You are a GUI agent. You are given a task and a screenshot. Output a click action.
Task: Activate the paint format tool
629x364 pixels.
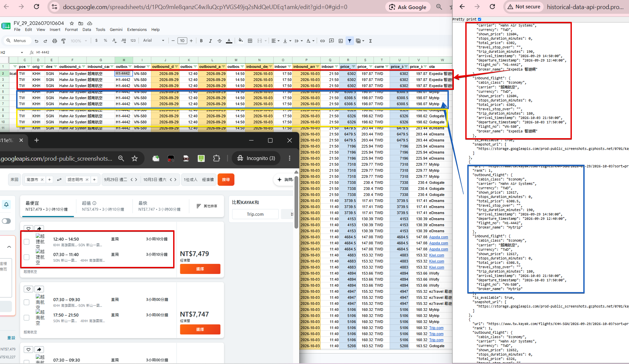[64, 41]
